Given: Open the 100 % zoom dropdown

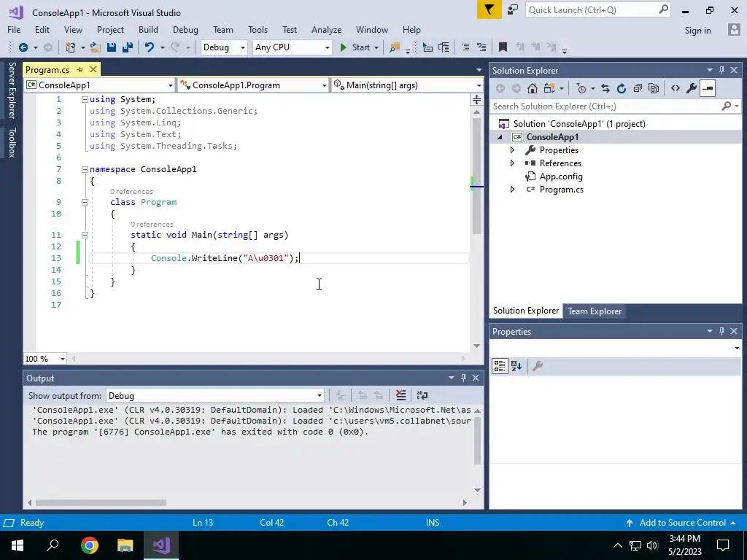Looking at the screenshot, I should pos(45,359).
